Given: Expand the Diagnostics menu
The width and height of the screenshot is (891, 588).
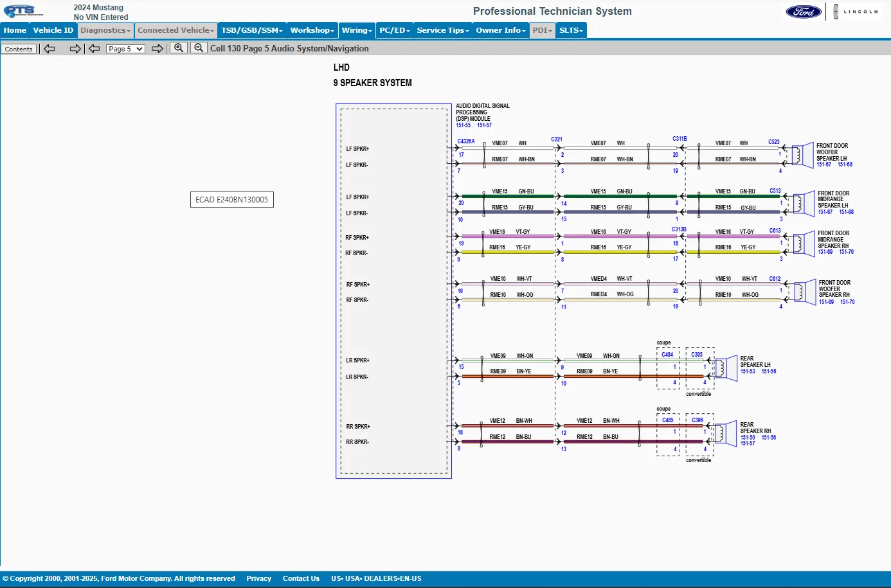Looking at the screenshot, I should [105, 30].
